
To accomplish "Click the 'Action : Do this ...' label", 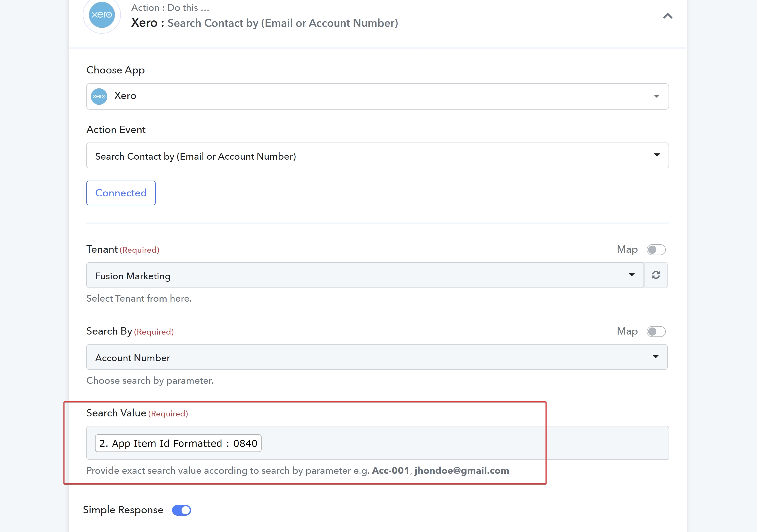I will [x=170, y=8].
